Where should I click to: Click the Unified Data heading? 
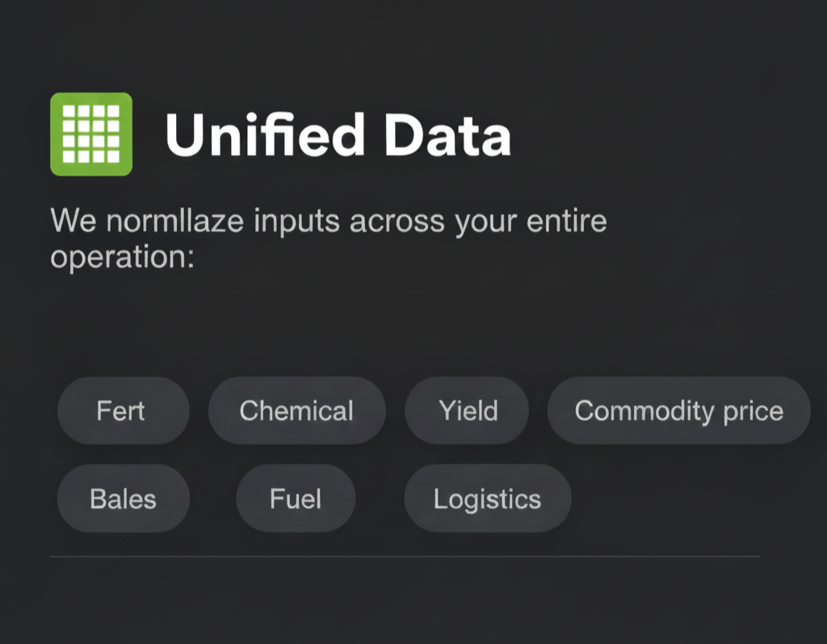point(338,135)
